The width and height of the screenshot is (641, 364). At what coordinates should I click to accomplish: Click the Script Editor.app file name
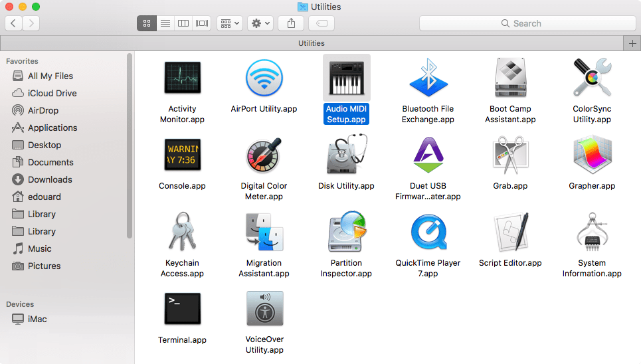point(510,263)
